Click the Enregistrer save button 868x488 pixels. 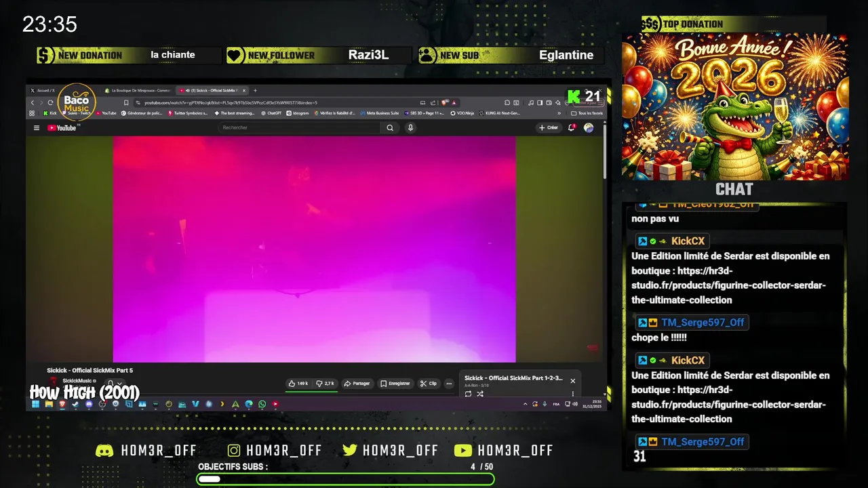(x=395, y=384)
